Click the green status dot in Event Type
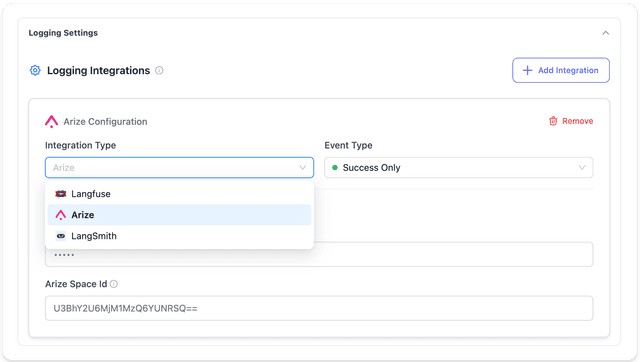This screenshot has width=640, height=362. [x=335, y=167]
